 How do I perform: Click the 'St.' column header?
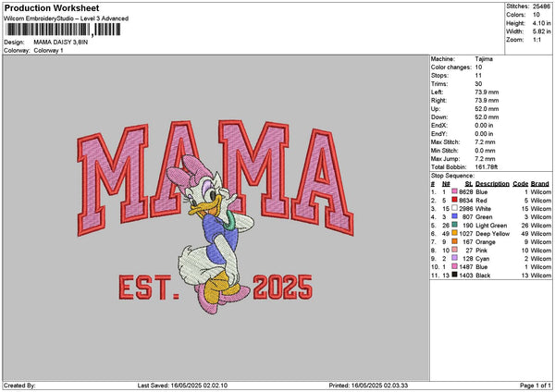469,184
